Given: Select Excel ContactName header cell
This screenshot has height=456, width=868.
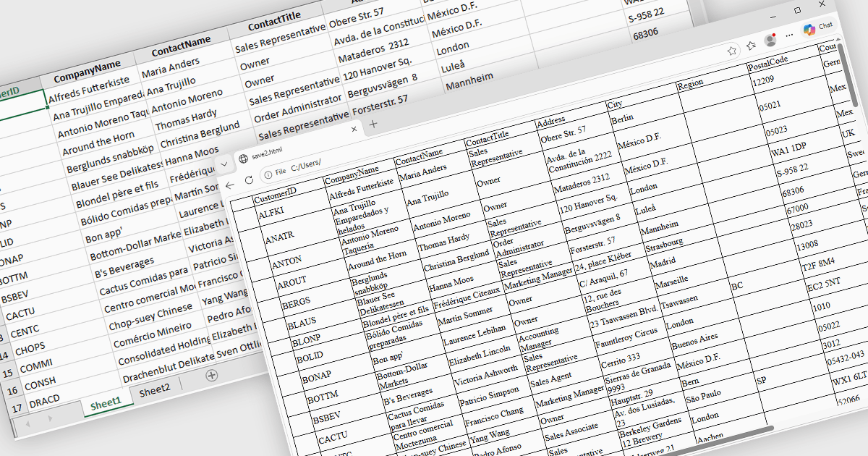Looking at the screenshot, I should (x=181, y=46).
